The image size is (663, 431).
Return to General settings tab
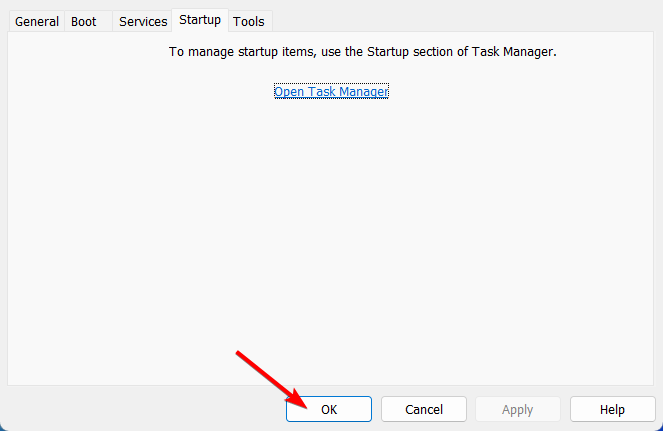pos(36,21)
